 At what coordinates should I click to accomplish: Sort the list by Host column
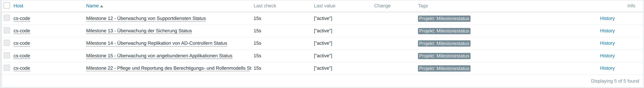click(x=18, y=6)
